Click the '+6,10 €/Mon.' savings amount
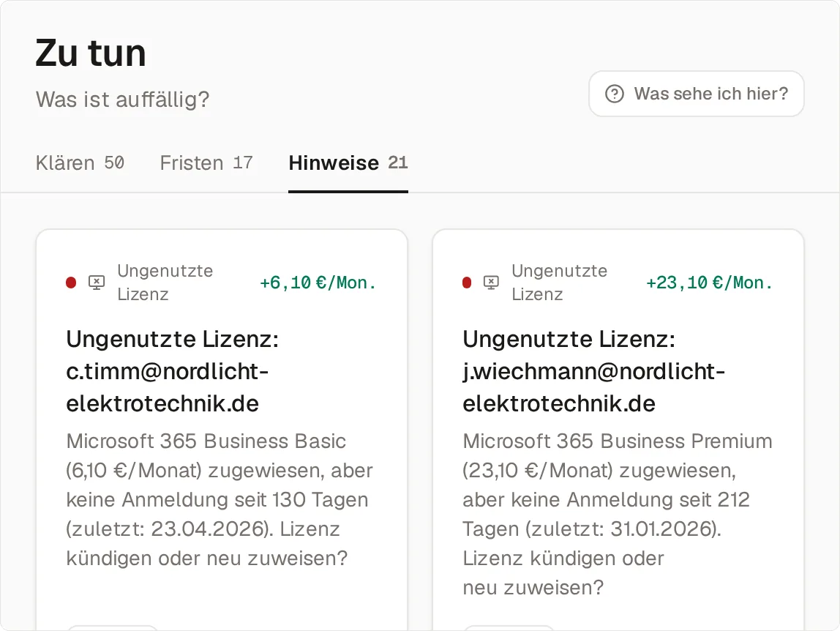The image size is (840, 631). point(318,283)
